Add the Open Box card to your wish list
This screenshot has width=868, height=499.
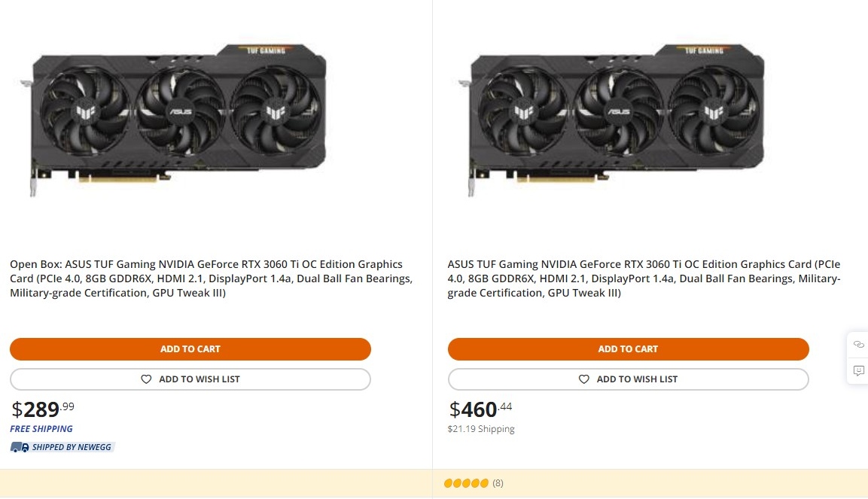[x=190, y=379]
